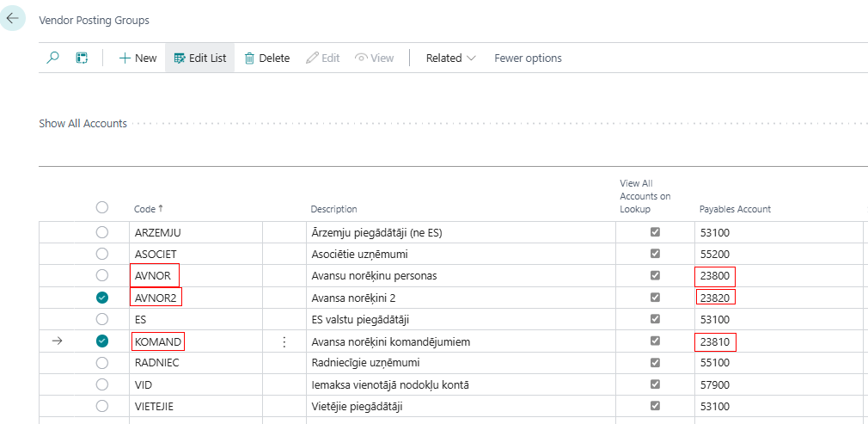Deselect the KOMAND row checkmark

(102, 341)
